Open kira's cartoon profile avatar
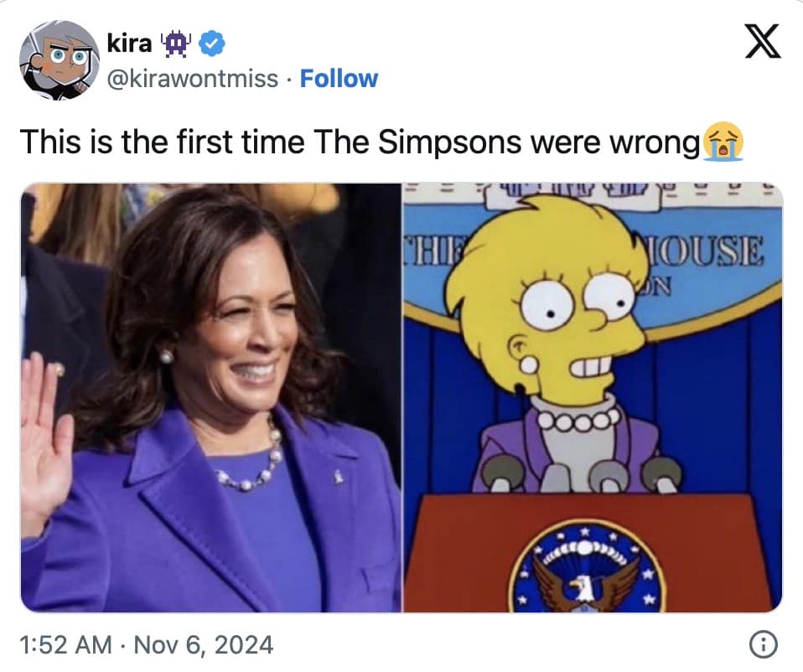 point(60,60)
